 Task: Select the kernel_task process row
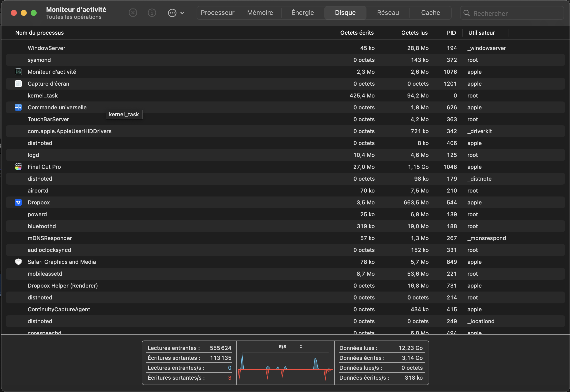coord(43,96)
